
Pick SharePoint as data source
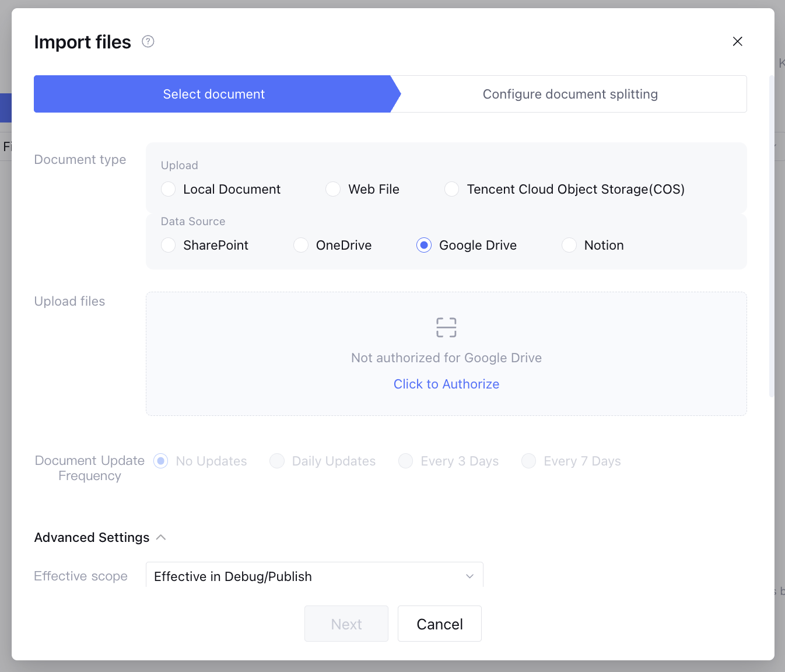[169, 245]
